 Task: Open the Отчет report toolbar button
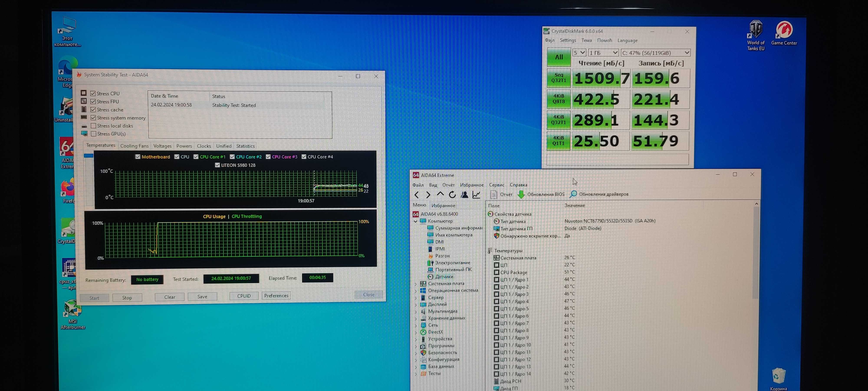click(501, 194)
